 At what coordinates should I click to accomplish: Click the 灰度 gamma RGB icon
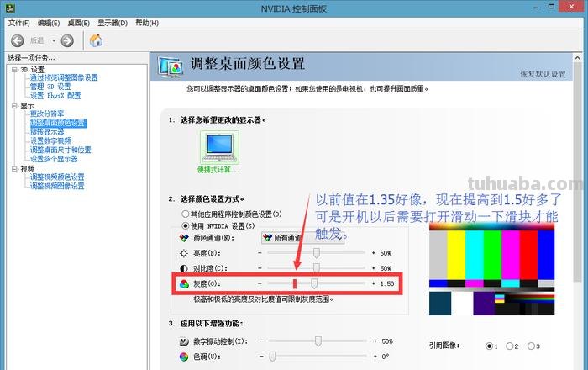click(x=184, y=284)
